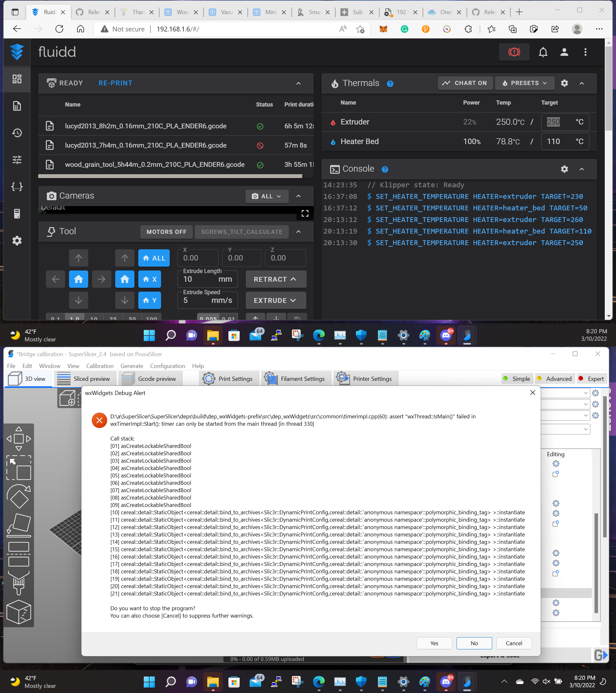616x693 pixels.
Task: Open the PRESETS dropdown in Thermals
Action: (524, 83)
